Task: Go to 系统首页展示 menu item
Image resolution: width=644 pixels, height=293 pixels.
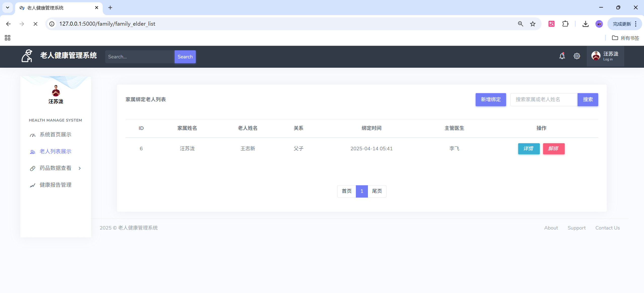Action: [55, 135]
